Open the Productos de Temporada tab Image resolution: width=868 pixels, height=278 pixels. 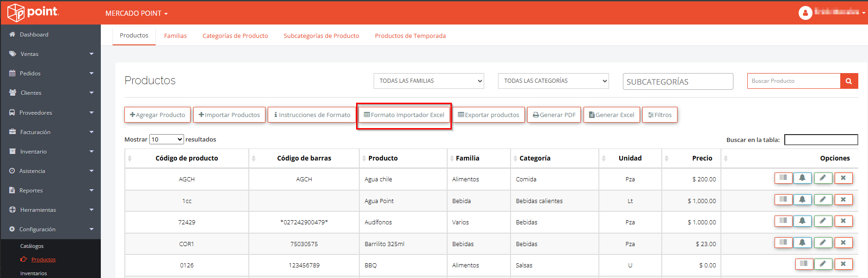pyautogui.click(x=410, y=36)
